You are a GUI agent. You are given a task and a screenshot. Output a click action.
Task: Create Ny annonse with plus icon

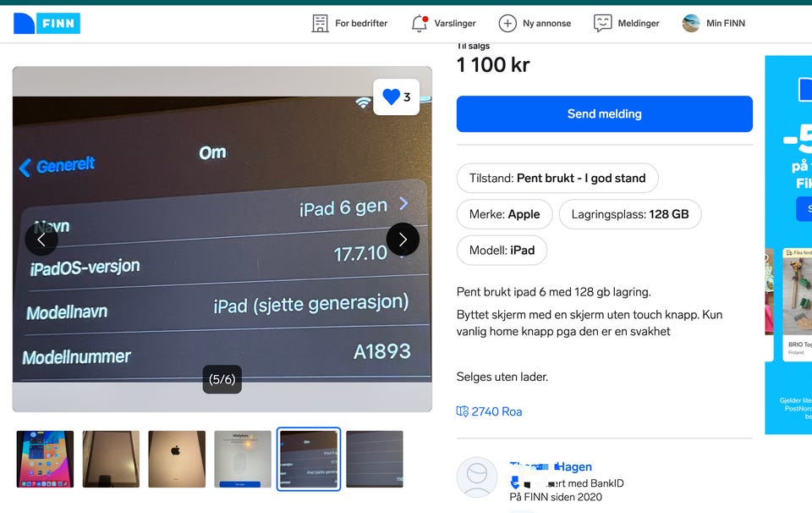507,24
